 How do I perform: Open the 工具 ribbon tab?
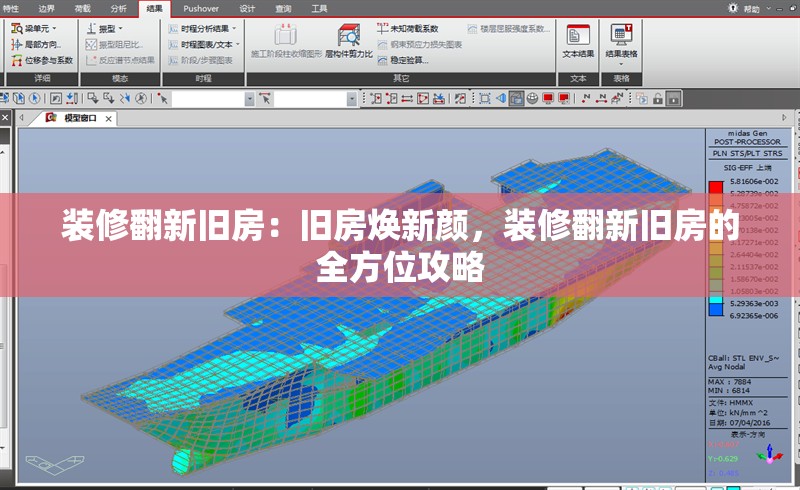319,8
